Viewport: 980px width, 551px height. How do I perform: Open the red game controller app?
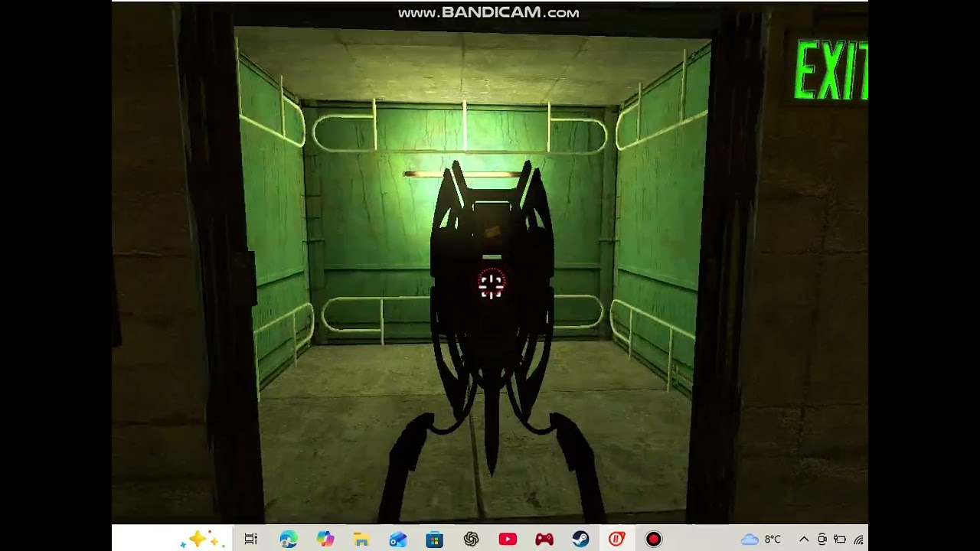(x=544, y=540)
